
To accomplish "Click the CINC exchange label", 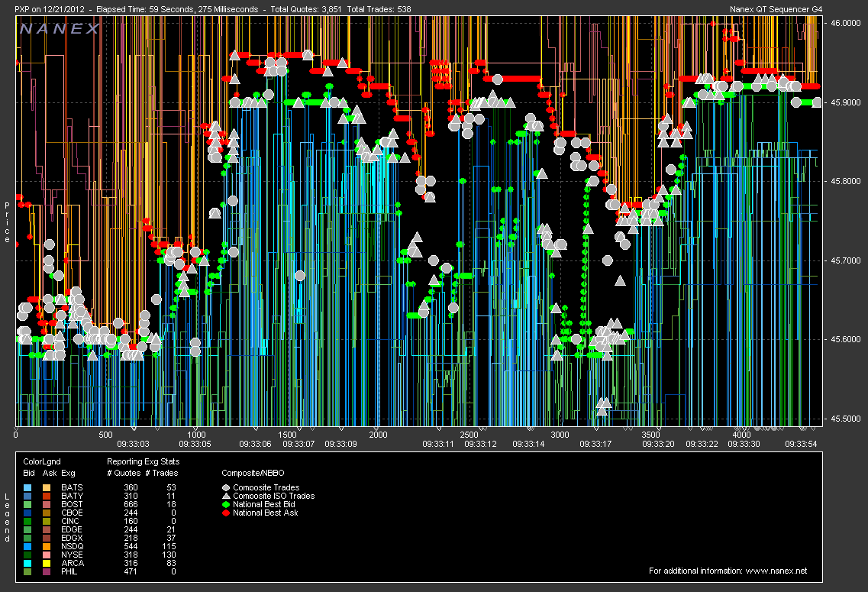I will (x=70, y=521).
